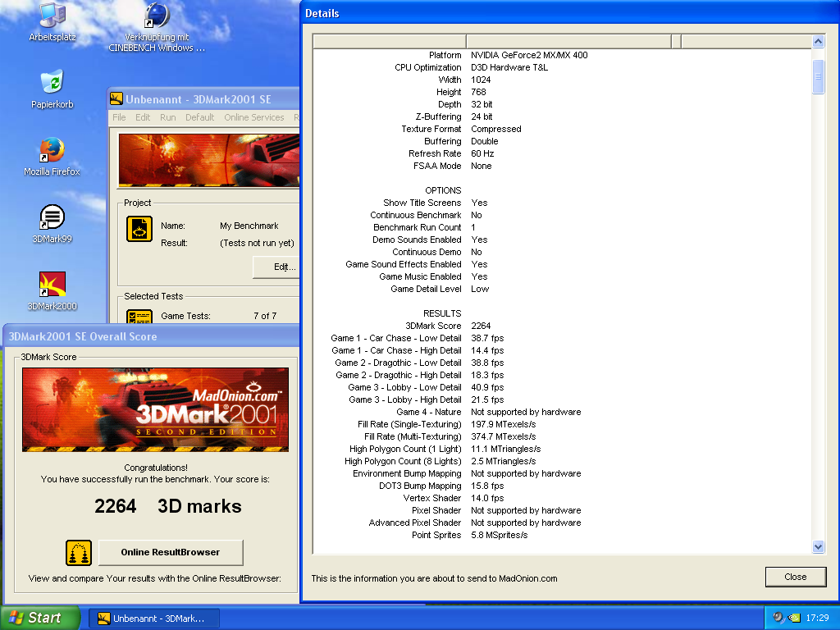
Task: Close the Details dialog with Close button
Action: (x=796, y=577)
